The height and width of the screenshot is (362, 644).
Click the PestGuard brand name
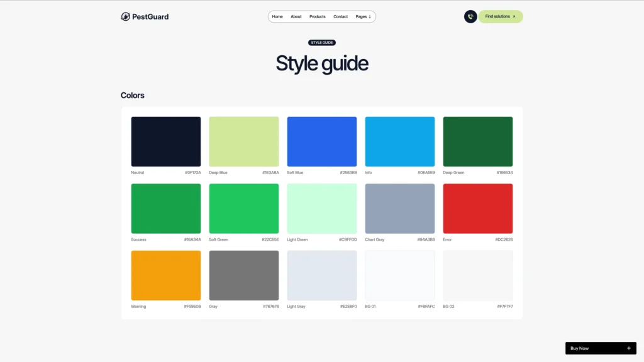(x=150, y=17)
